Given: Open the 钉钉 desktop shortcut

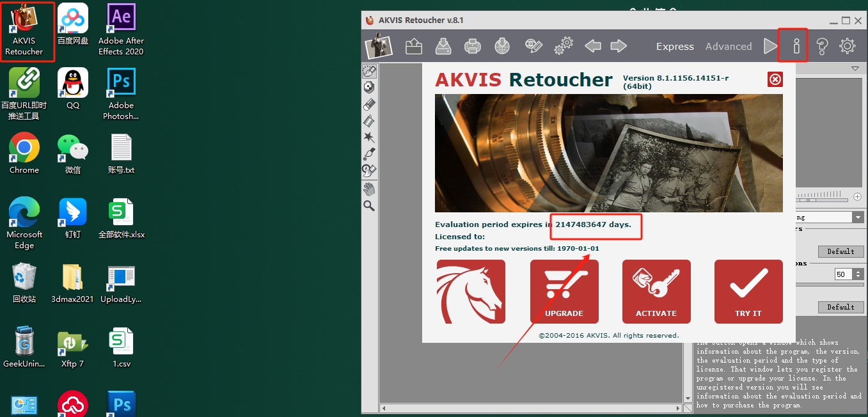Looking at the screenshot, I should coord(73,219).
